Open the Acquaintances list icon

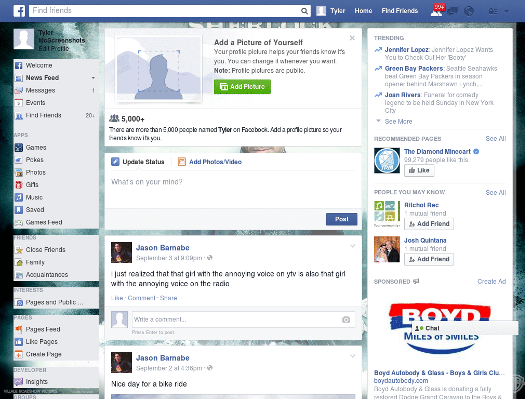click(19, 275)
